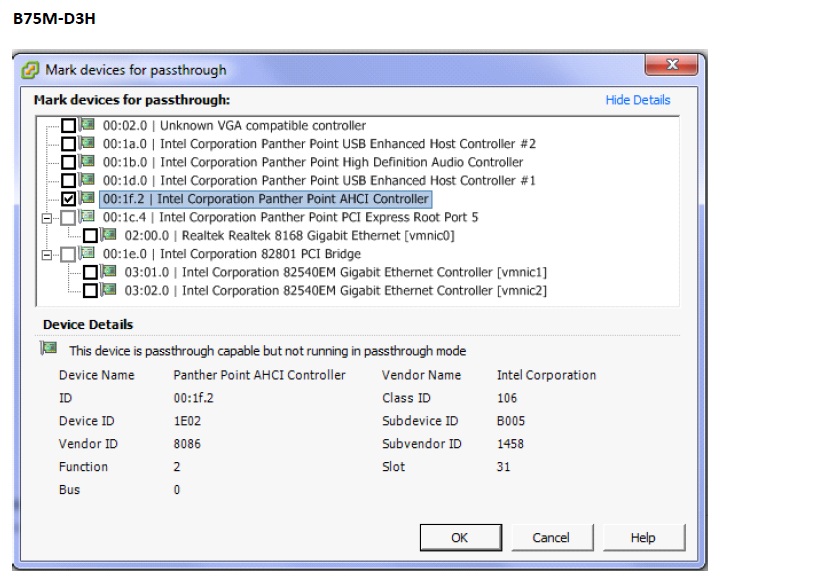819x578 pixels.
Task: Select the 02:00.0 Realtek 8168 Gigabit Ethernet row
Action: 289,235
